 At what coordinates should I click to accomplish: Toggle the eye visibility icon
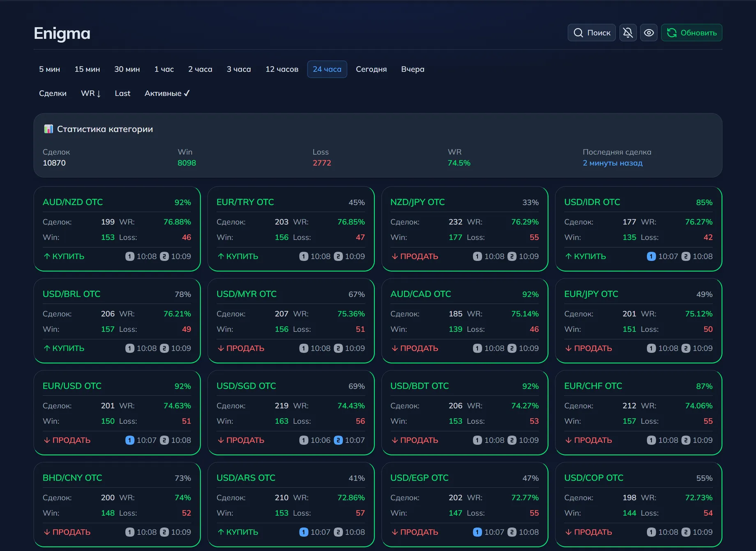[x=649, y=33]
